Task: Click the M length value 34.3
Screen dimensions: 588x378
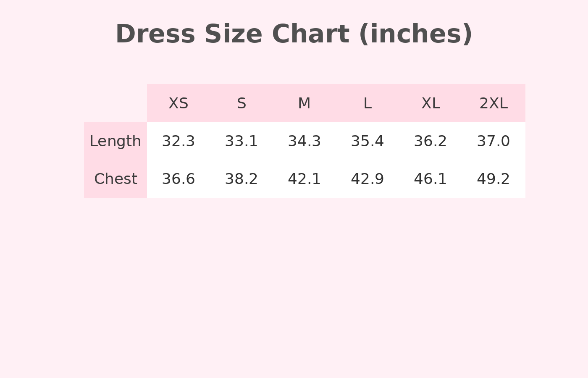Action: tap(304, 141)
